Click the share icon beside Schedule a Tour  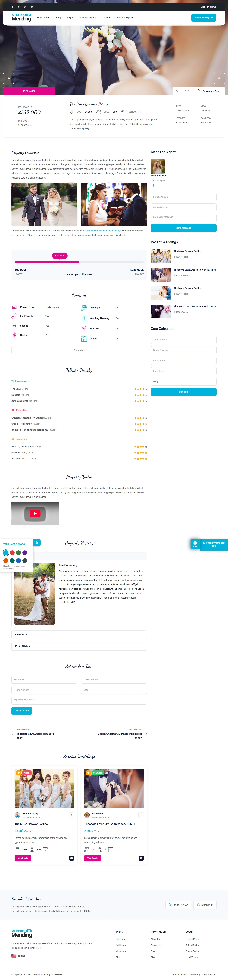tap(177, 91)
